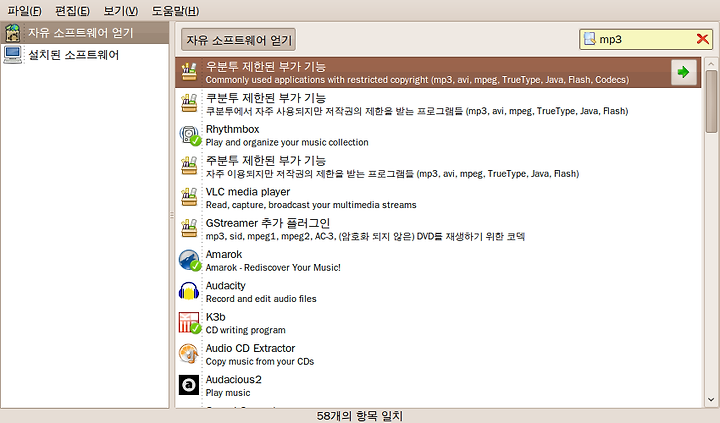Select the K3b title text
The width and height of the screenshot is (720, 423).
pyautogui.click(x=215, y=317)
